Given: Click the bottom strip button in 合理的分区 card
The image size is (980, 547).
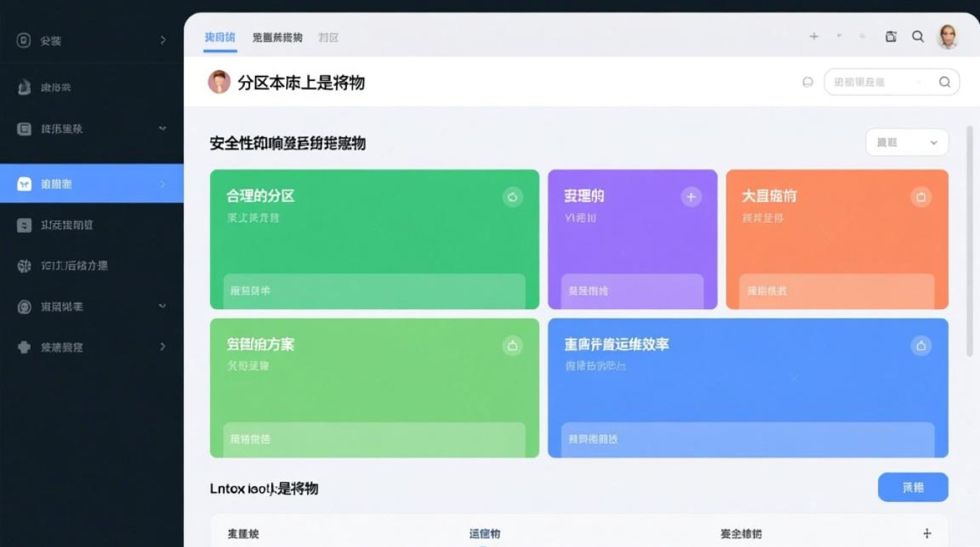Looking at the screenshot, I should pos(374,290).
